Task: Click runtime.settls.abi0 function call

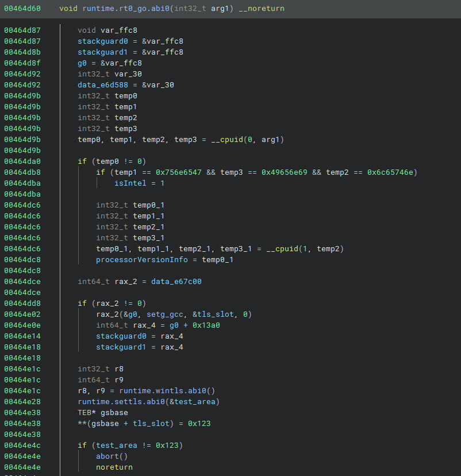Action: click(x=121, y=402)
